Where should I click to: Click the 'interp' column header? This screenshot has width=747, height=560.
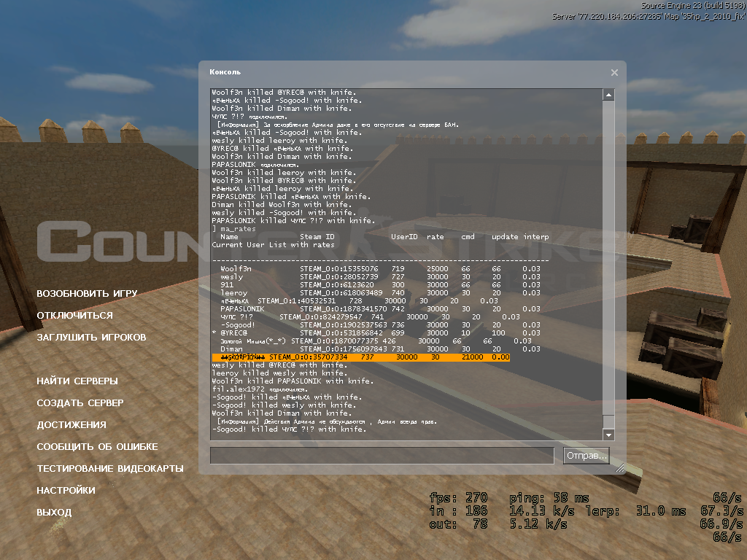pyautogui.click(x=536, y=237)
